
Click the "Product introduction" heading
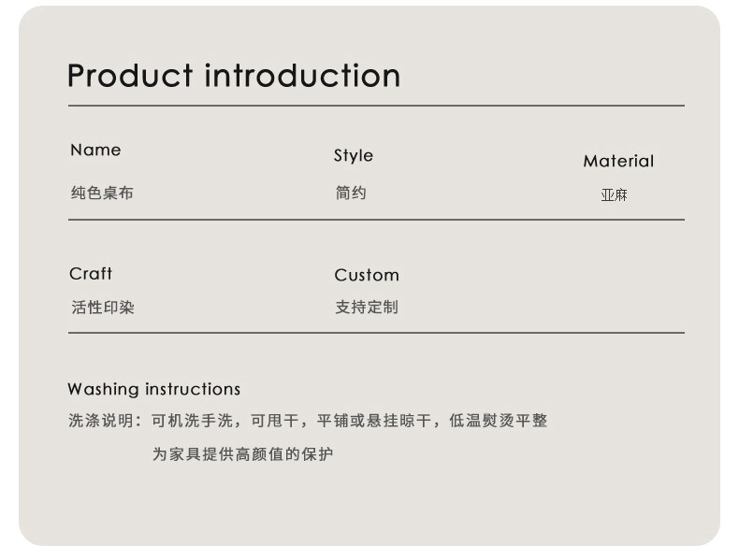(234, 76)
